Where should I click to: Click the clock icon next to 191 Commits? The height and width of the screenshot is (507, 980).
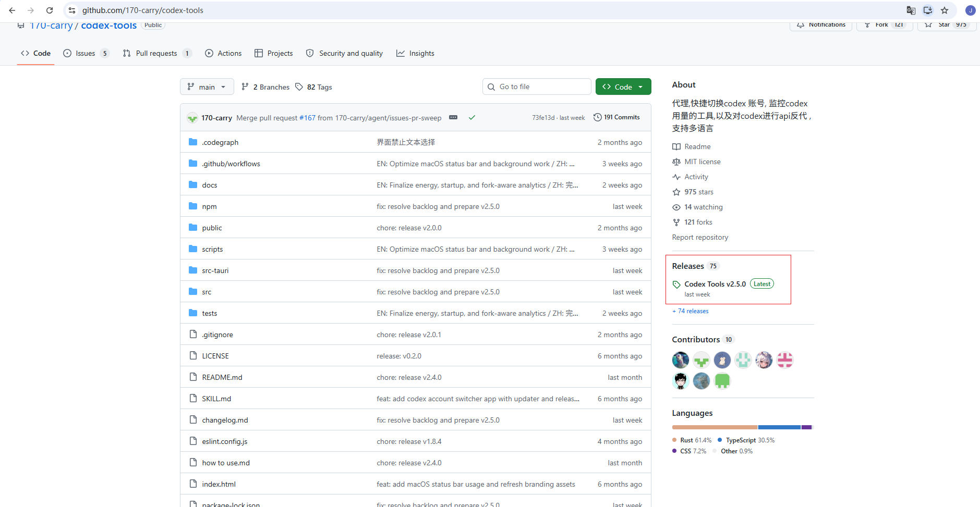pyautogui.click(x=598, y=117)
